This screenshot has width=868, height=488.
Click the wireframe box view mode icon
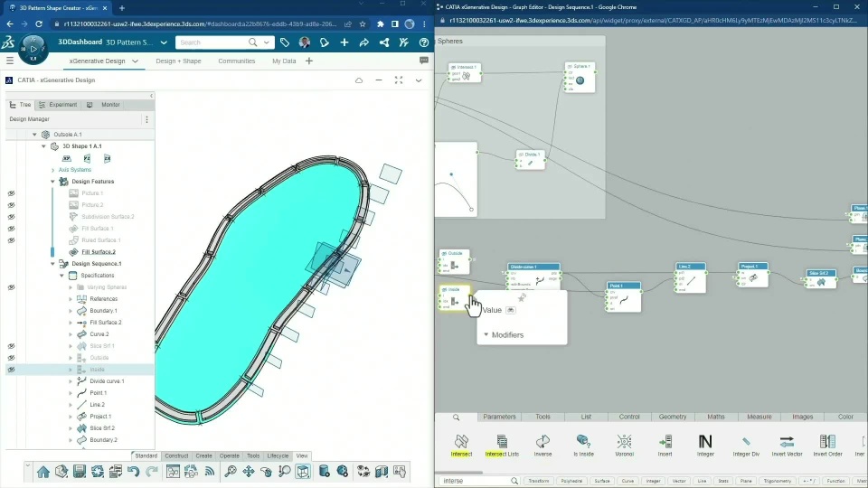[x=303, y=472]
